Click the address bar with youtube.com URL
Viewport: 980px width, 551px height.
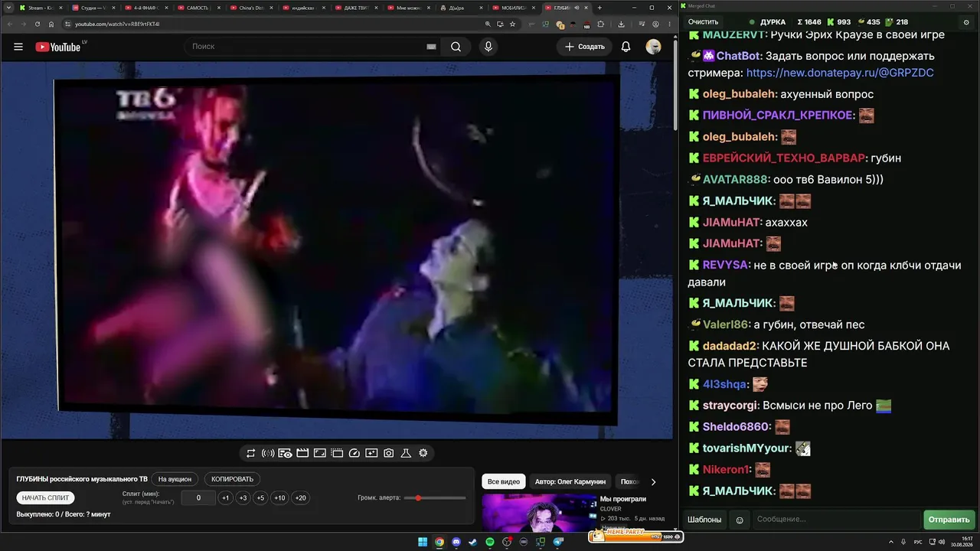[x=272, y=24]
